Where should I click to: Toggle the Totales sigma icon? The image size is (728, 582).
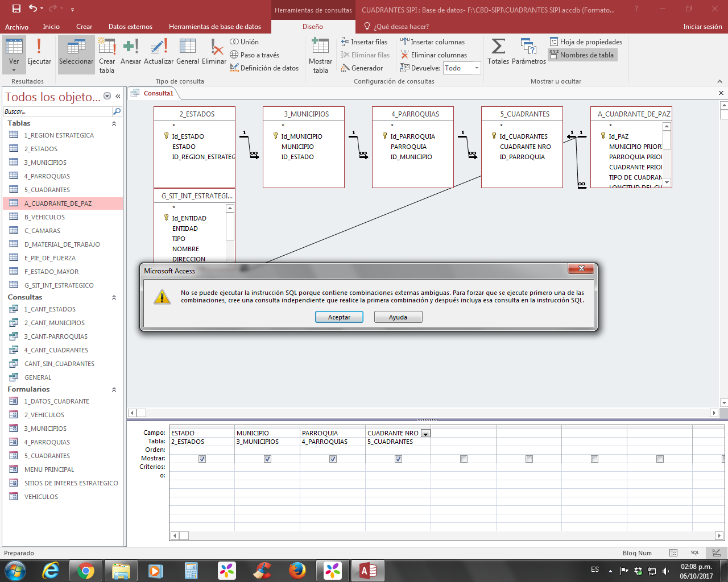click(498, 51)
